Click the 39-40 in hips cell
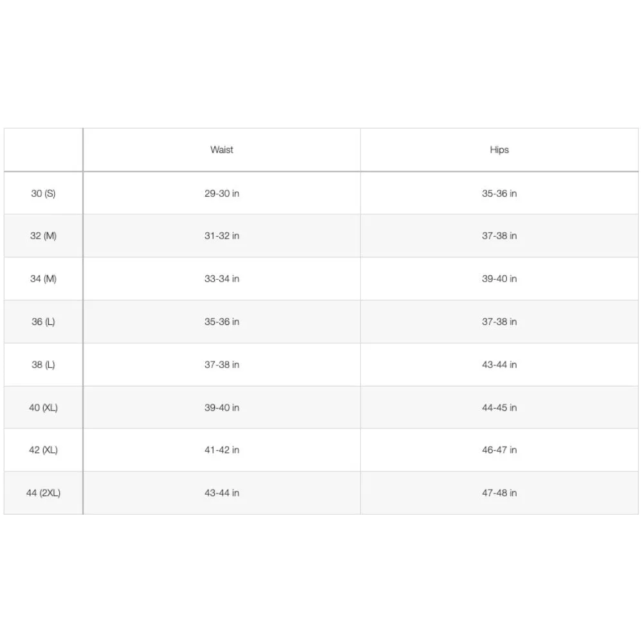Viewport: 644px width, 644px height. [499, 279]
